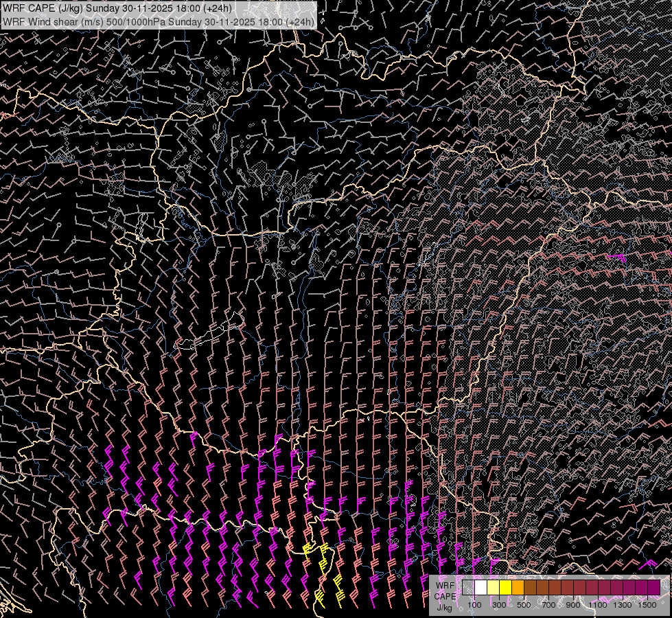Click the WRF Wind shear title line
The image size is (672, 618).
[158, 21]
